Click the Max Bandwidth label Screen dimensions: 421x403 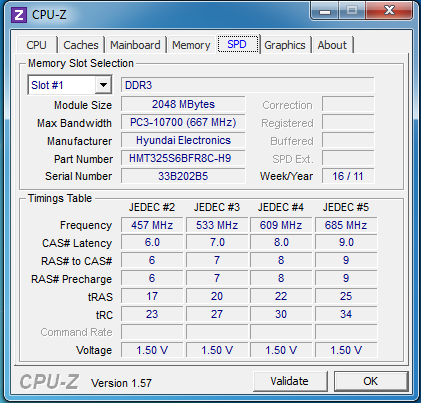click(74, 123)
